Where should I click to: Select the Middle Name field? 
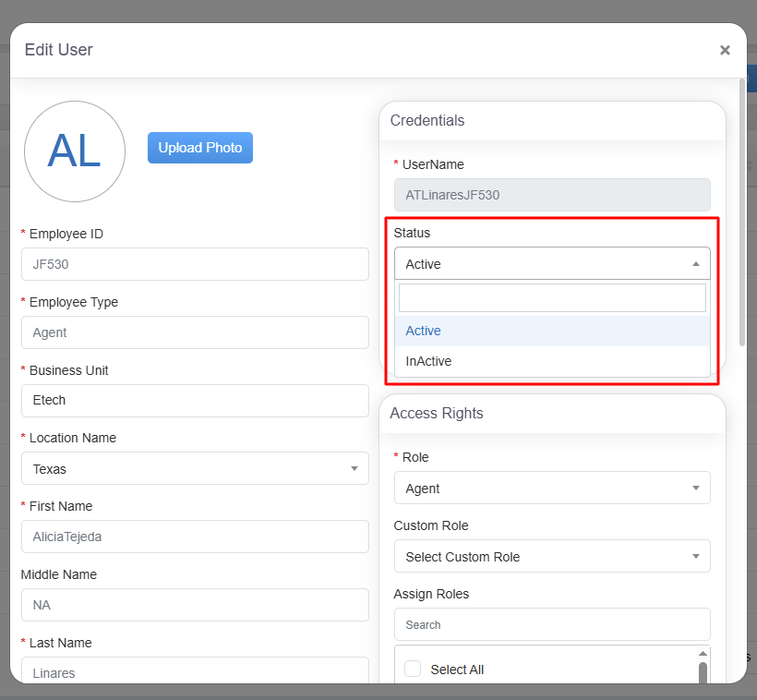195,606
